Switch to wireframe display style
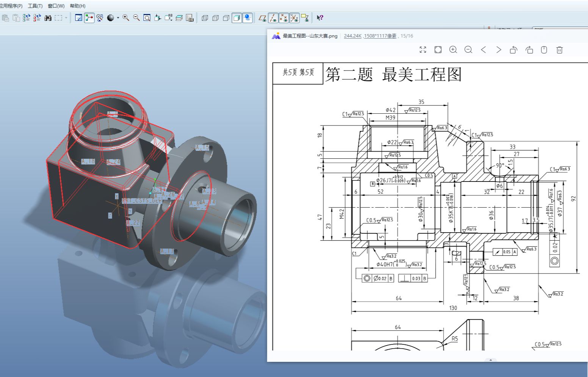The width and height of the screenshot is (588, 377). click(x=205, y=18)
